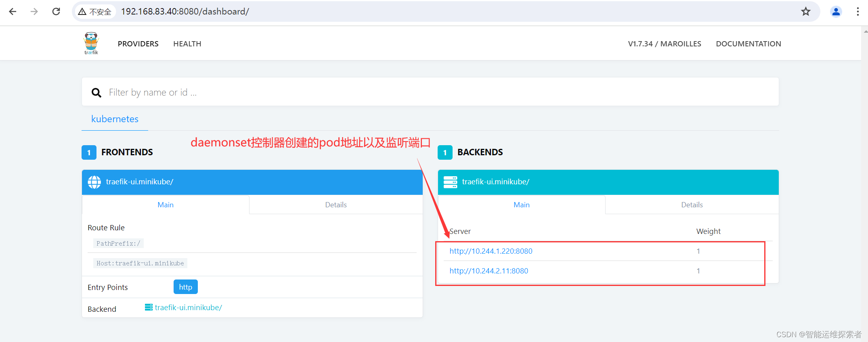Screen dimensions: 868x342
Task: Focus the Filter by name or id field
Action: (430, 92)
